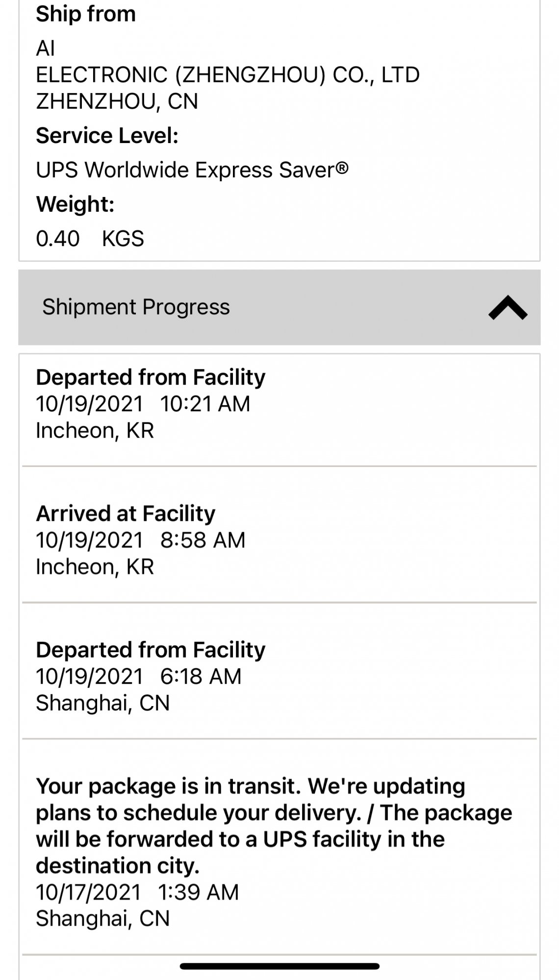
Task: Tap ZHENZHOU, CN shipper location
Action: click(x=117, y=101)
